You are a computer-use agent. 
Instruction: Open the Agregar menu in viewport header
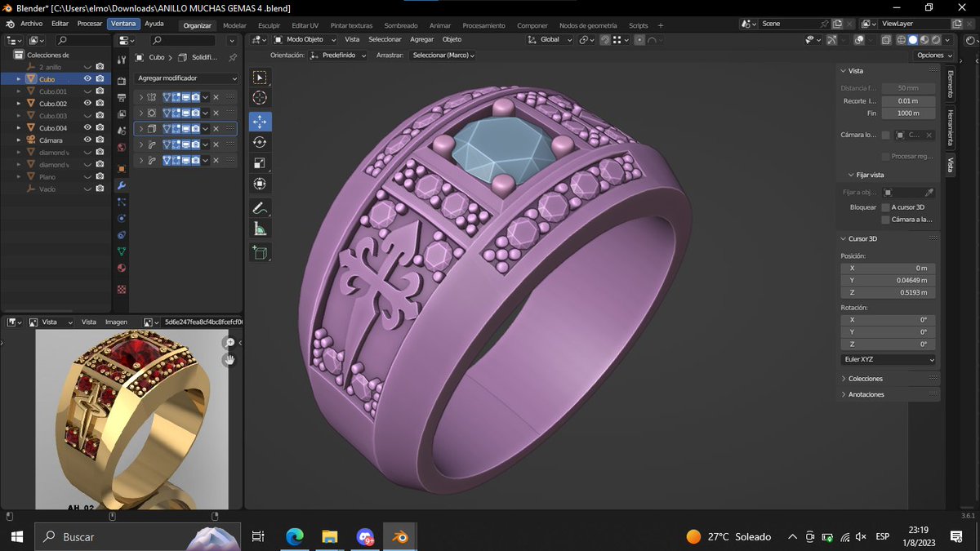point(422,39)
